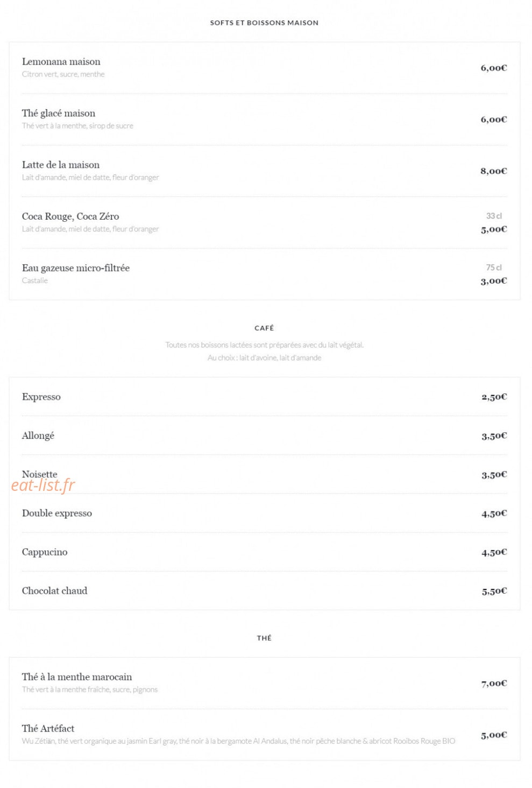Click the 7,00€ mint tea price

(494, 684)
